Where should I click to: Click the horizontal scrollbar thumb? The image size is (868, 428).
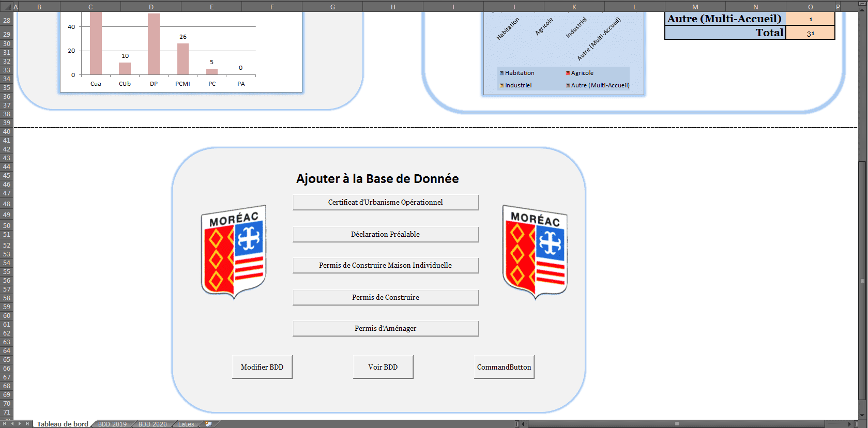(x=676, y=424)
